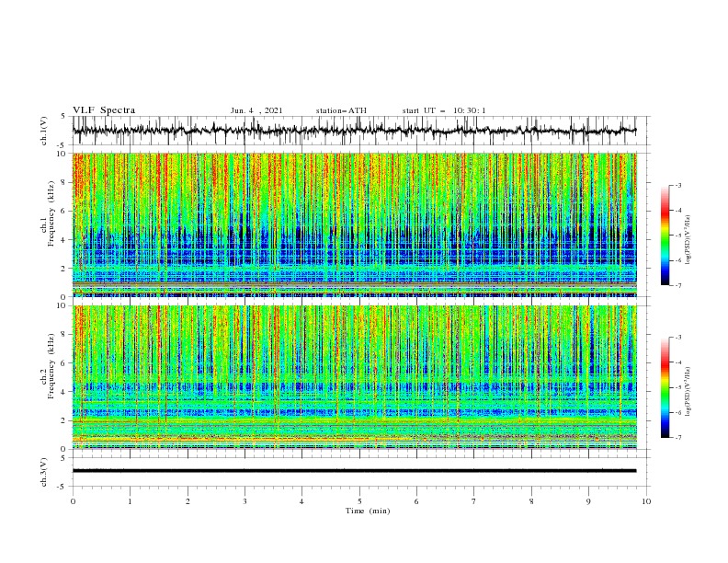Click the ch.2 PSD color scale bar
This screenshot has height=563, width=728.
[665, 387]
